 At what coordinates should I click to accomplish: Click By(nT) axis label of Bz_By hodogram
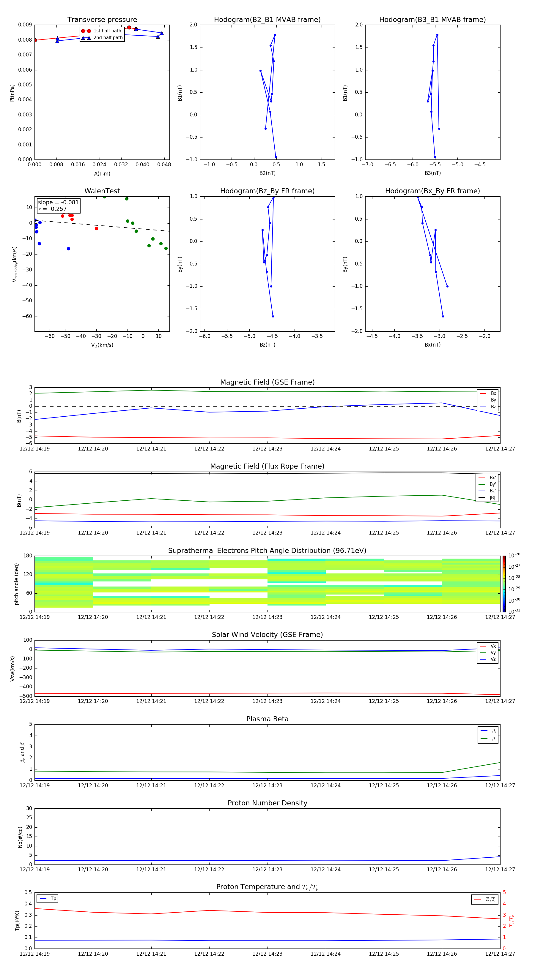180,264
